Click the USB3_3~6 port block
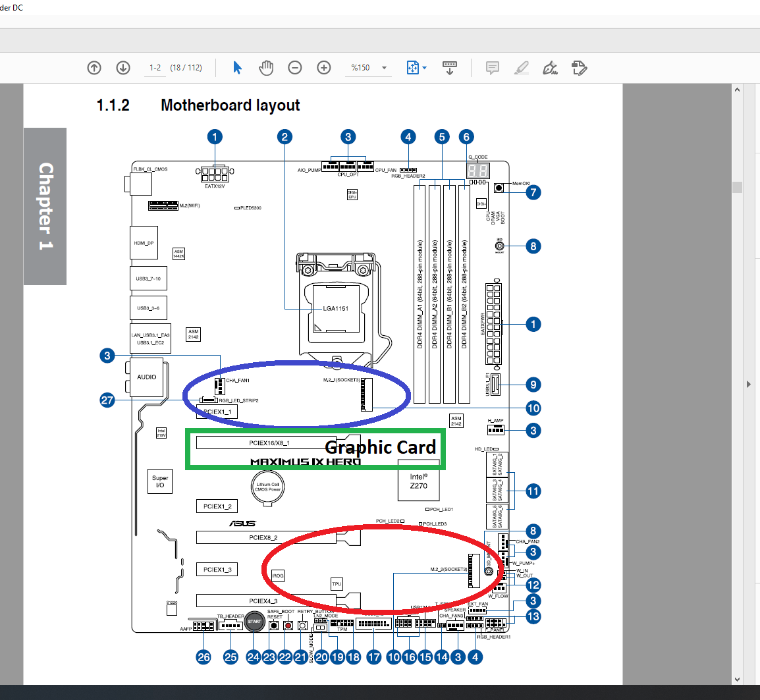The width and height of the screenshot is (760, 700). [148, 308]
